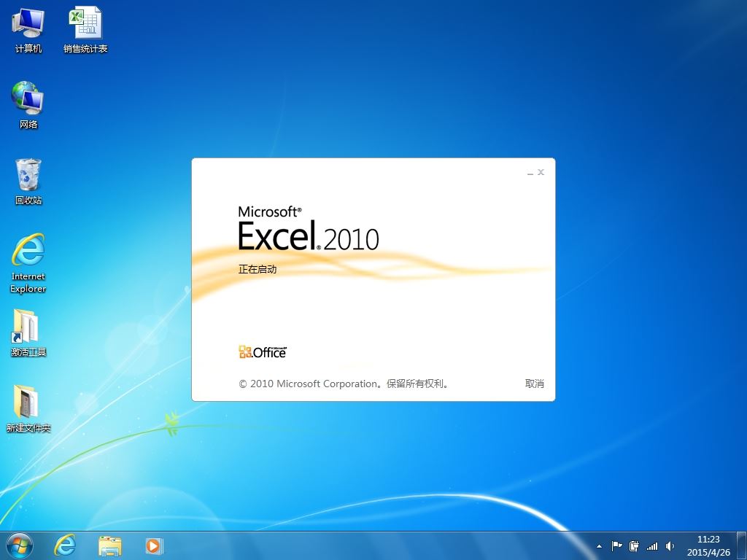Open the Action Center flag icon
Viewport: 747px width, 560px height.
(616, 545)
